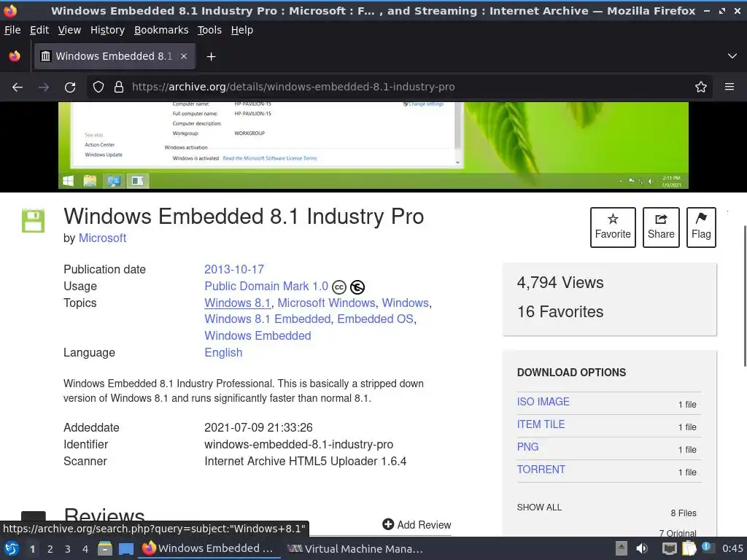Share this archive item
Viewport: 747px width, 560px height.
(x=661, y=227)
